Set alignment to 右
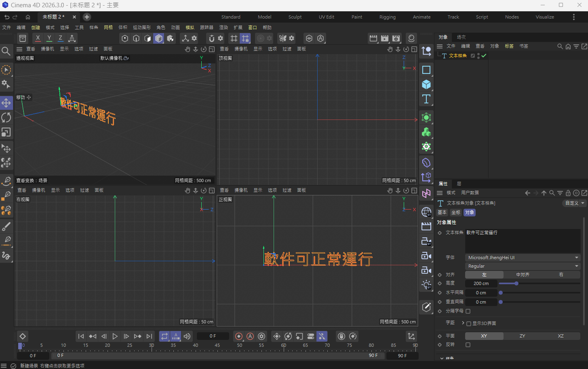588x369 pixels. pos(561,274)
